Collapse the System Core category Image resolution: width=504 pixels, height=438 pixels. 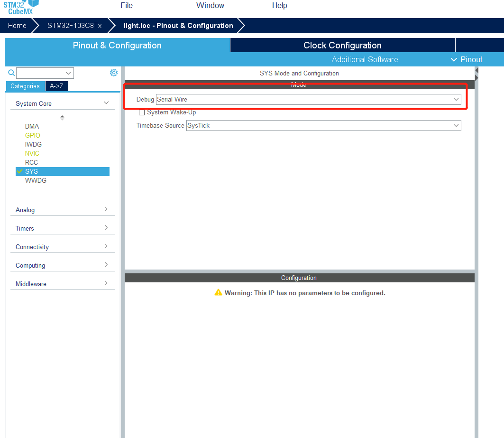point(63,103)
